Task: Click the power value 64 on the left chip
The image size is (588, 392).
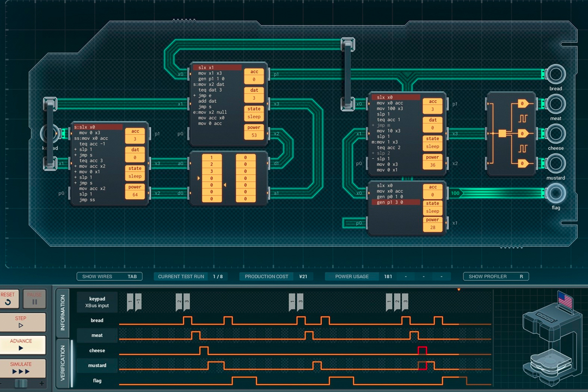Action: (135, 195)
